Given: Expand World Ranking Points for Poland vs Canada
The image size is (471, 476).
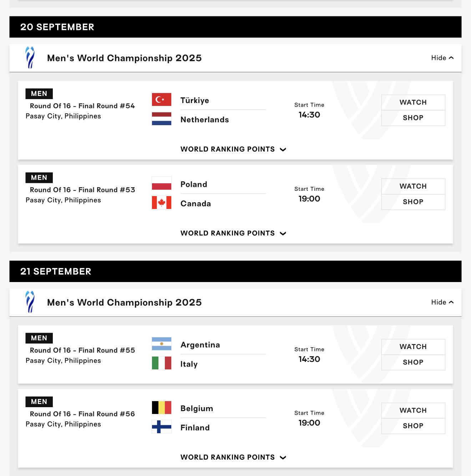Looking at the screenshot, I should (233, 233).
